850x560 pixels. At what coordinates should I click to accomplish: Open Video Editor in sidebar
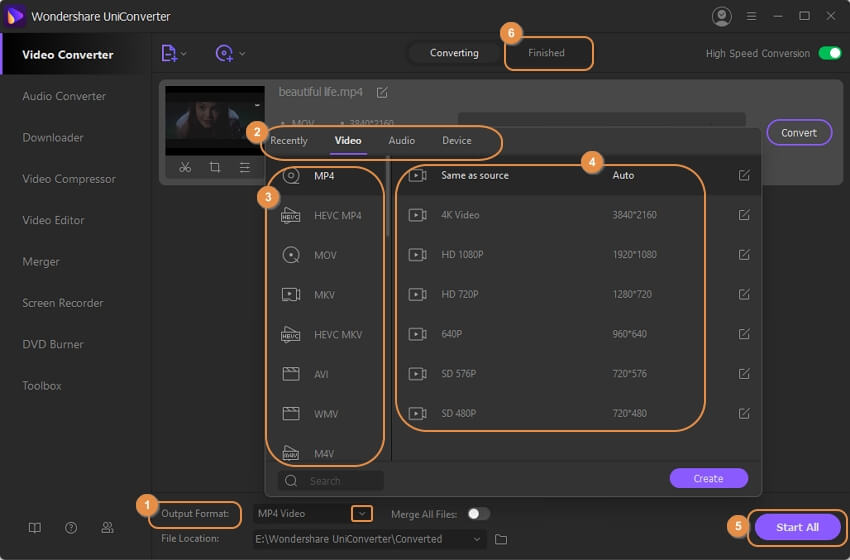click(53, 220)
